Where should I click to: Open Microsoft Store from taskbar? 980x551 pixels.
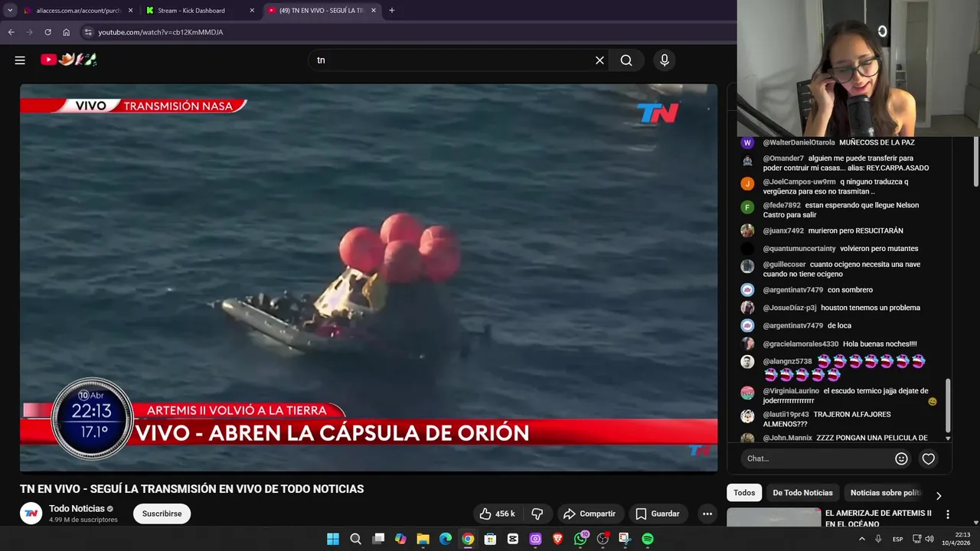[x=490, y=539]
